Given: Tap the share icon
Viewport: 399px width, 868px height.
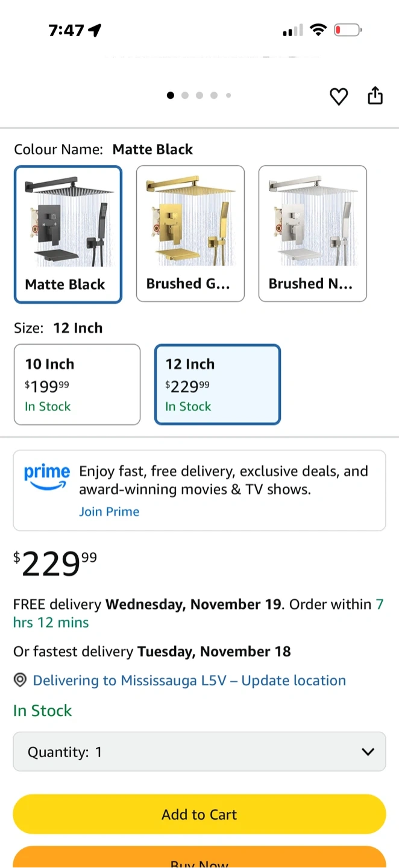Looking at the screenshot, I should pos(375,96).
